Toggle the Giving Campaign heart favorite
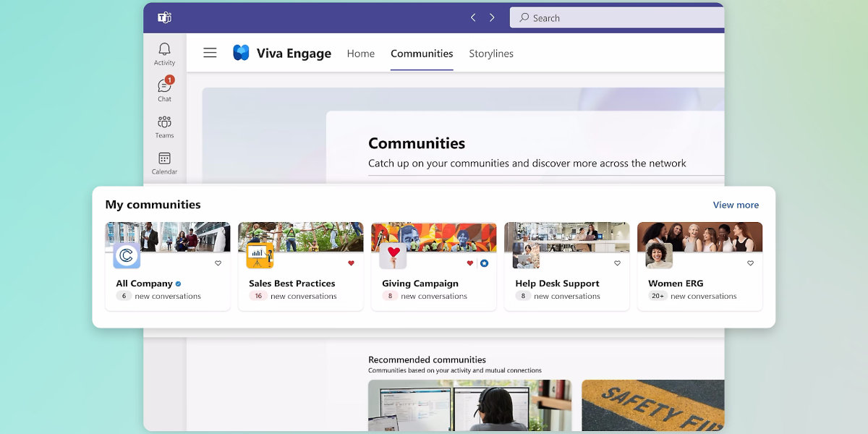Viewport: 868px width, 434px height. click(469, 263)
